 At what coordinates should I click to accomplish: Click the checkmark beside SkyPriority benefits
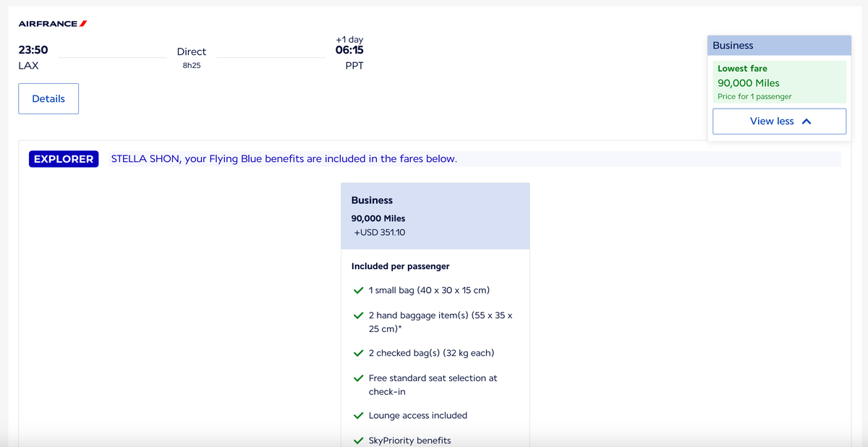pos(358,440)
